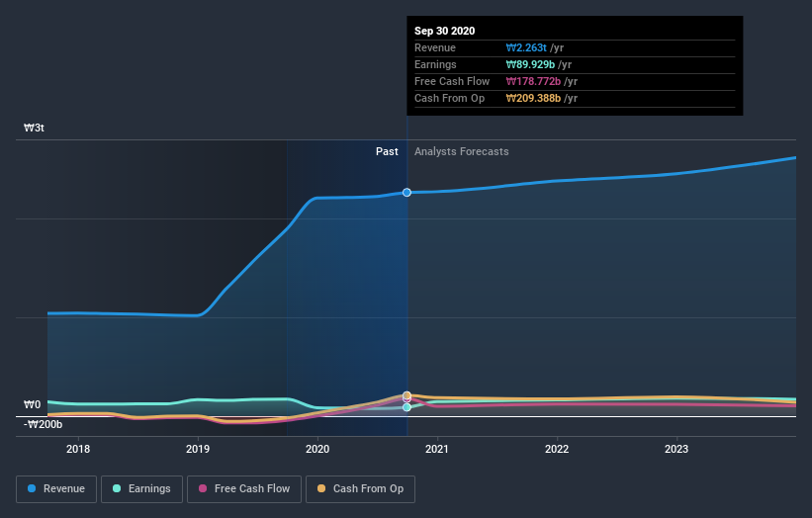
Task: Click the Revenue row label in tooltip
Action: 435,47
